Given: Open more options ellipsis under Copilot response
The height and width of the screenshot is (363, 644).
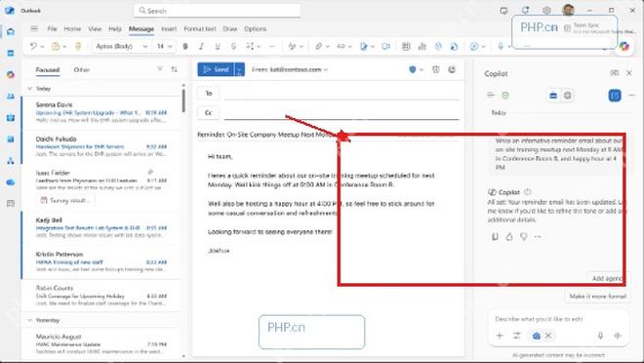Looking at the screenshot, I should tap(538, 236).
